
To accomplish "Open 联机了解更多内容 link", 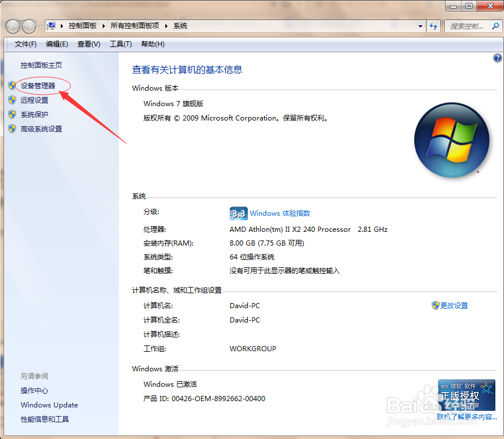I will click(x=467, y=417).
